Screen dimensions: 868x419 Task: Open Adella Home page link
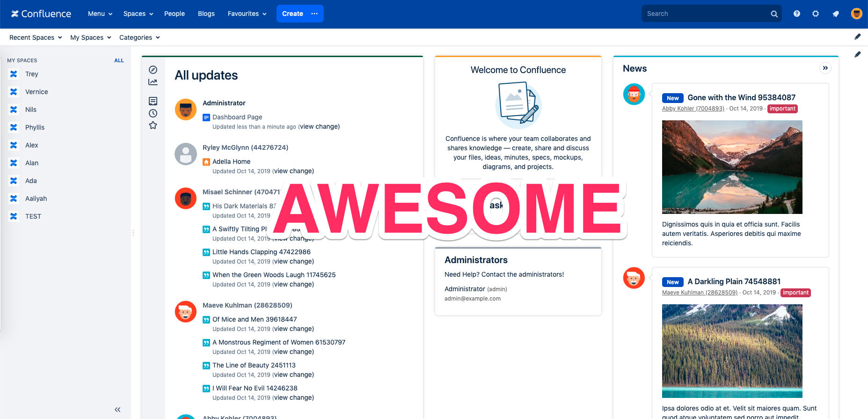point(232,162)
